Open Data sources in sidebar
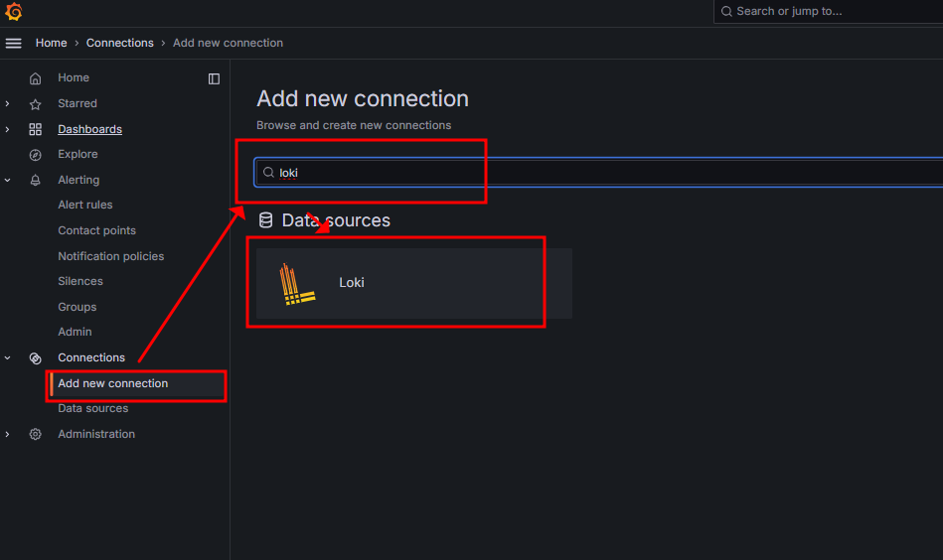The height and width of the screenshot is (560, 943). click(92, 409)
